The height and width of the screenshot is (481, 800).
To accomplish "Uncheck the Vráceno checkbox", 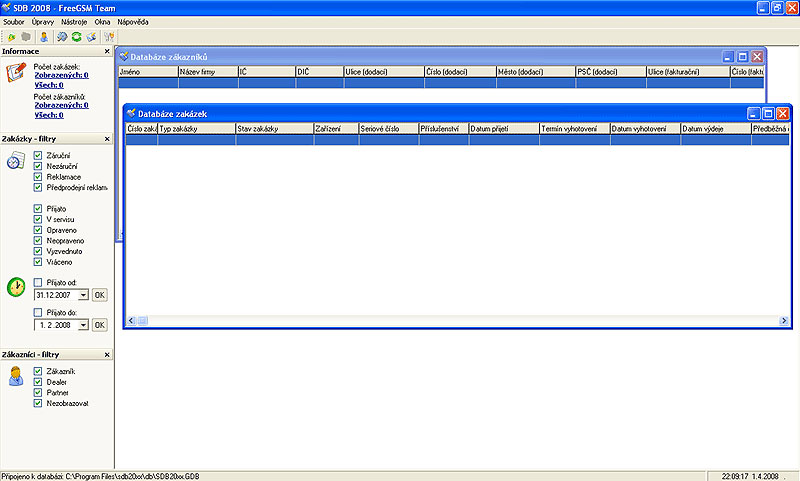I will pyautogui.click(x=38, y=262).
